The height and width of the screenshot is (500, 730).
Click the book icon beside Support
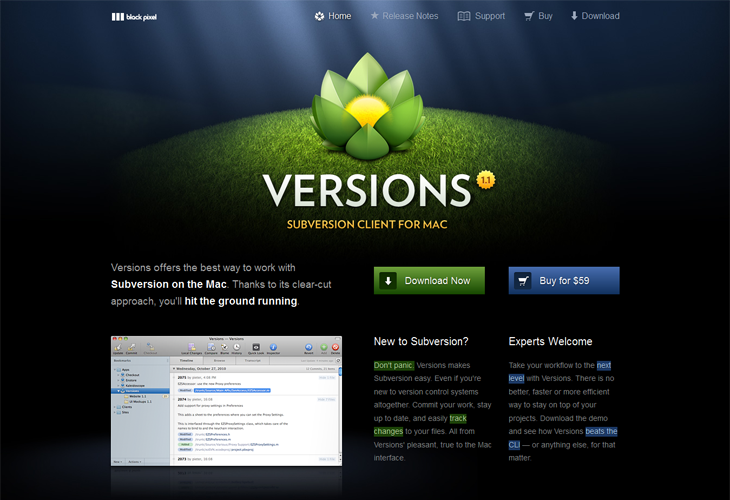tap(464, 16)
